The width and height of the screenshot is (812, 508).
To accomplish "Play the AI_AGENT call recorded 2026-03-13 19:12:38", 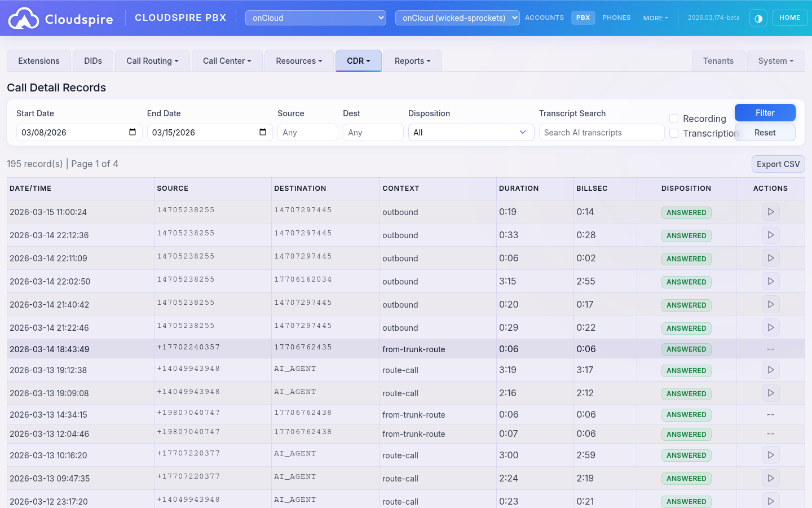I will click(x=770, y=370).
